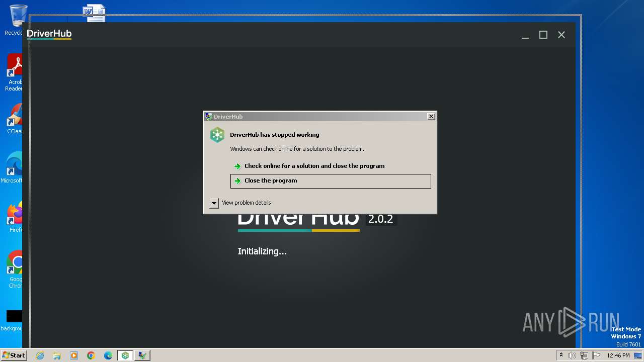Expand 'View problem details' arrow
This screenshot has height=362, width=644.
pos(214,203)
